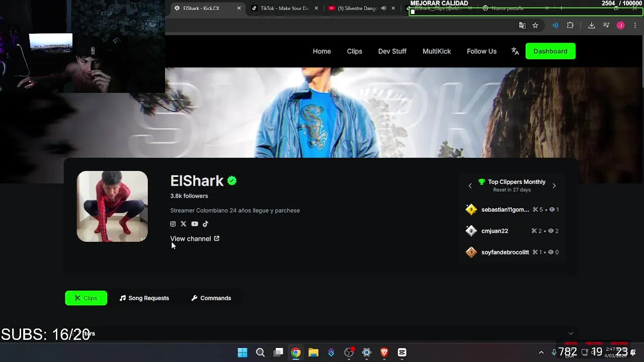Switch to Commands tab
This screenshot has height=362, width=644.
tap(211, 298)
